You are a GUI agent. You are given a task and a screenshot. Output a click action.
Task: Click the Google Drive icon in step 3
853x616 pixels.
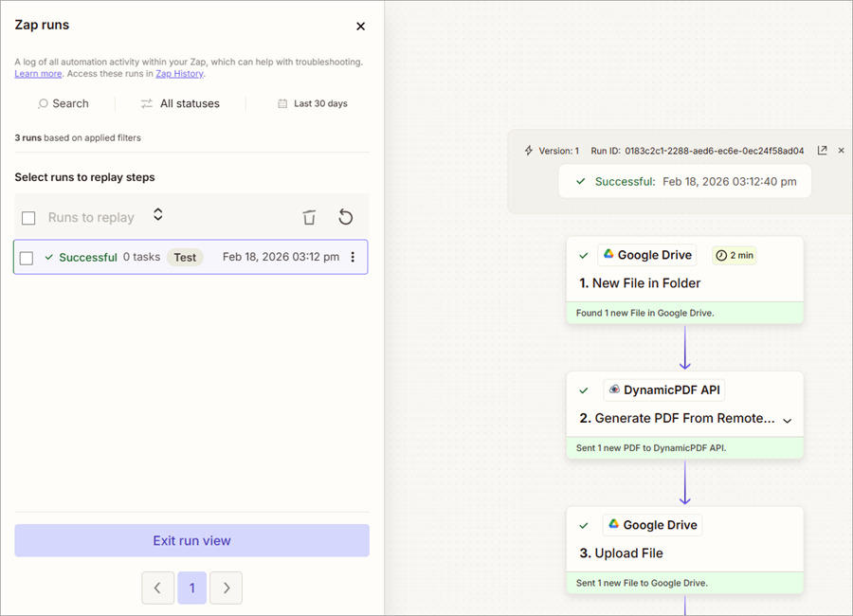click(614, 525)
